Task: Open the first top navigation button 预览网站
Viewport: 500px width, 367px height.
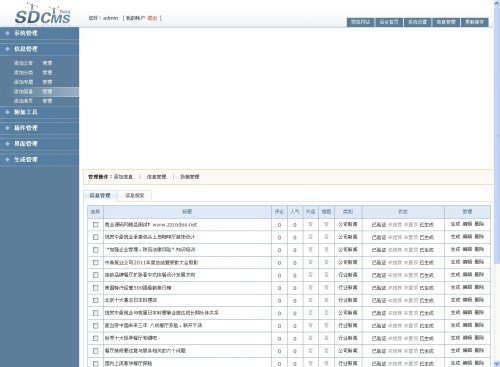Action: [x=360, y=22]
